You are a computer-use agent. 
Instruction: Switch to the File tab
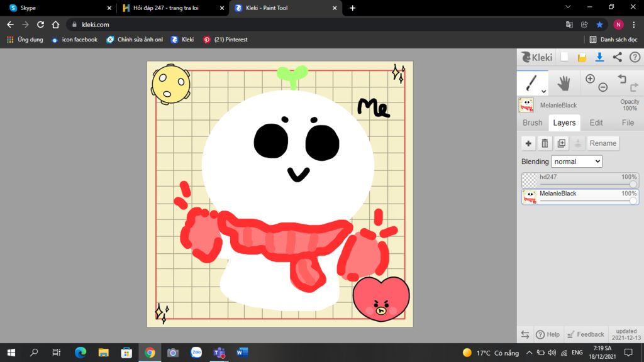628,123
